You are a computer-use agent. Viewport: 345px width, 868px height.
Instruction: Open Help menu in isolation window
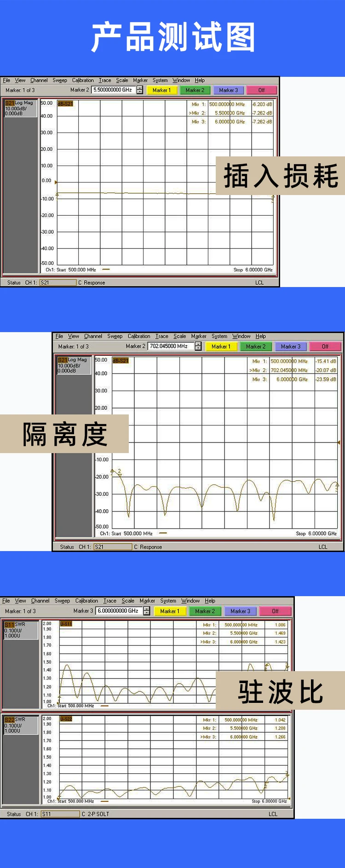point(261,336)
